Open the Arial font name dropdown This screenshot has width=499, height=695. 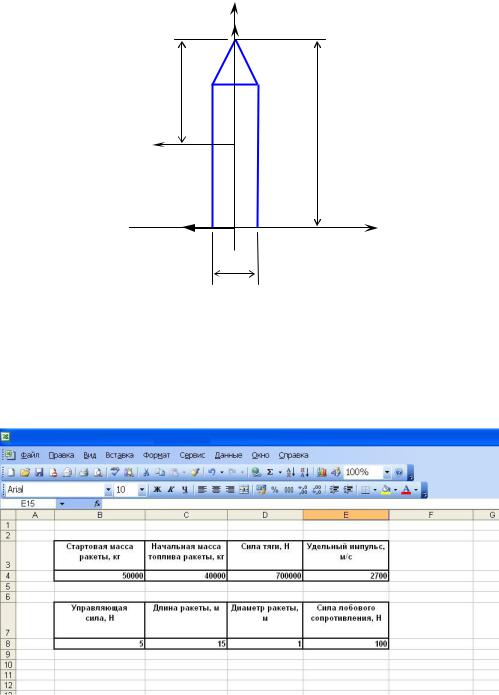coord(108,490)
